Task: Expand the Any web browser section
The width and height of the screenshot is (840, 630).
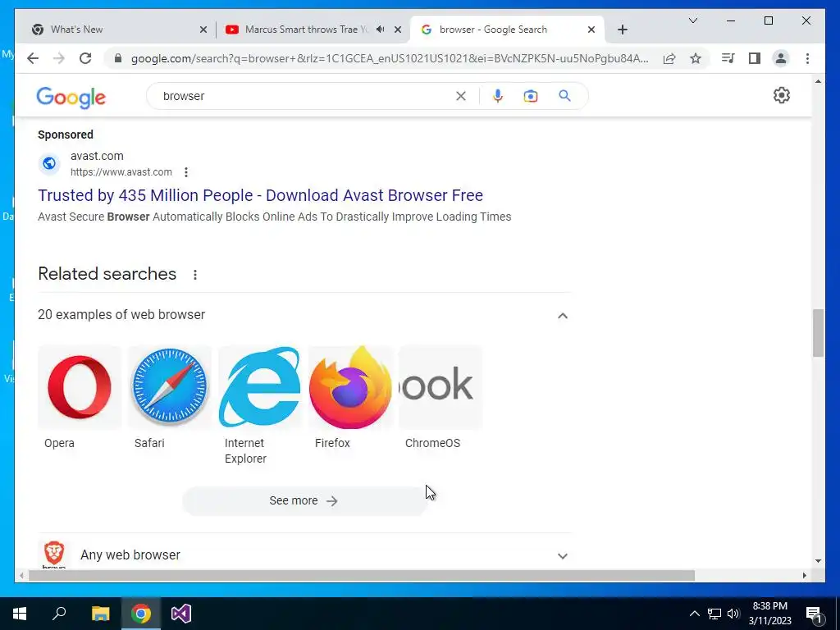Action: coord(563,555)
